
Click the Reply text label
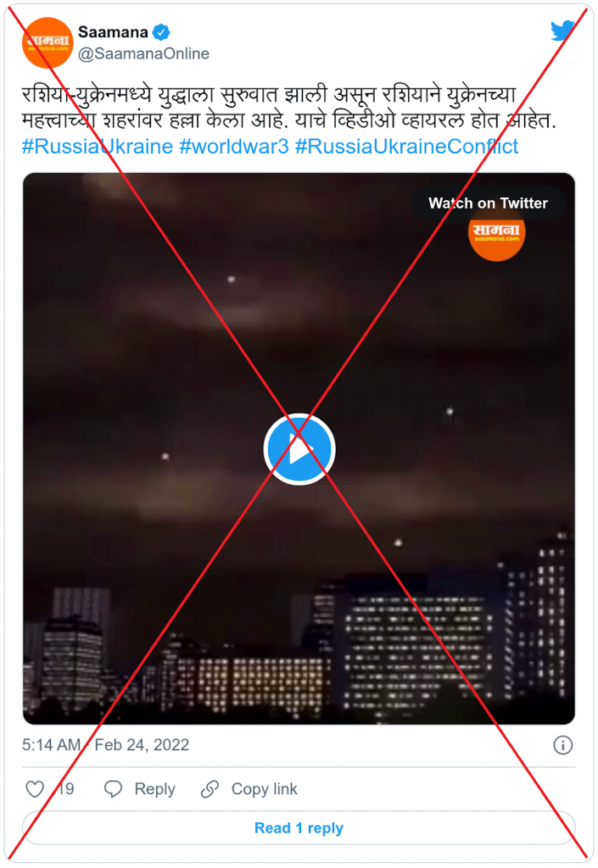(x=155, y=789)
